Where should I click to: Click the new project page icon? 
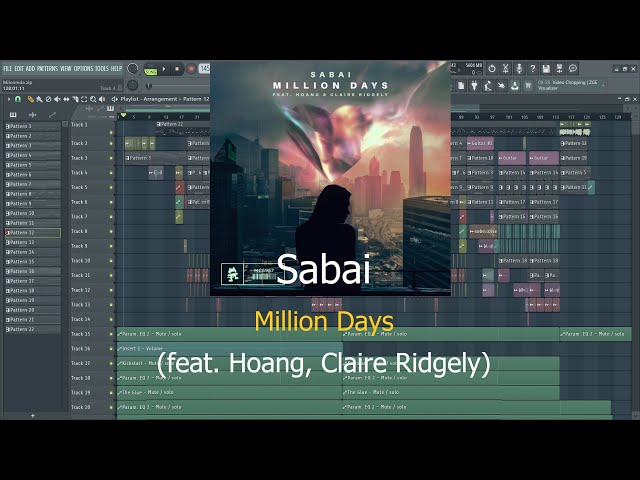point(461,86)
